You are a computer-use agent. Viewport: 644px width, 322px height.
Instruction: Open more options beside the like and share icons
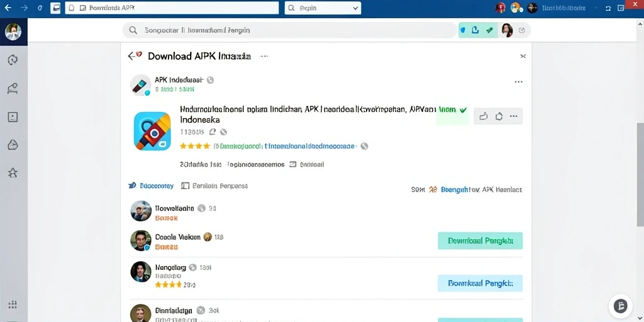513,116
